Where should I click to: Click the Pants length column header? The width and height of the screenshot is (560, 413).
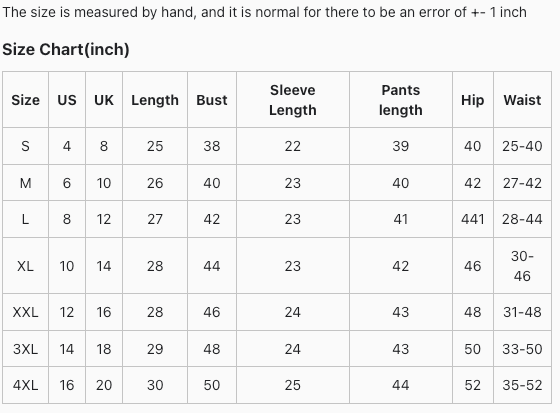click(401, 100)
